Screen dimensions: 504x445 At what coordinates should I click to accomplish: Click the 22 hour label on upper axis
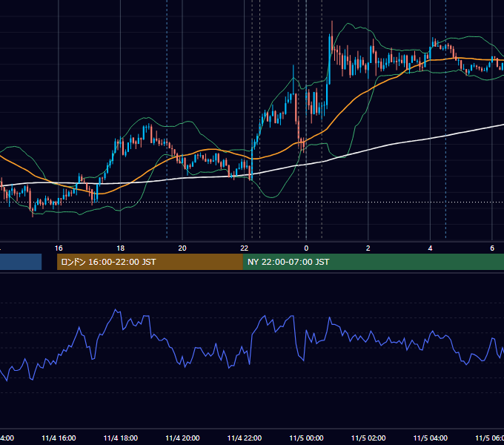point(245,248)
